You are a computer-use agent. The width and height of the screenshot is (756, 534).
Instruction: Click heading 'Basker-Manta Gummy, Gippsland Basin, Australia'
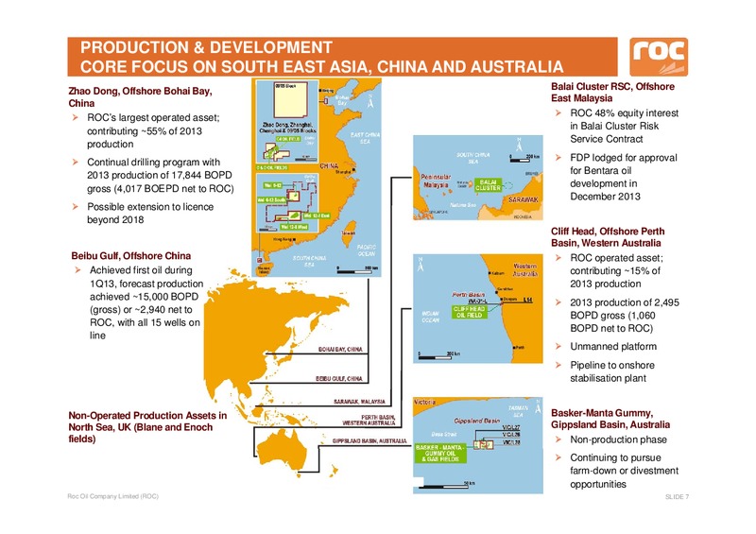click(x=610, y=419)
